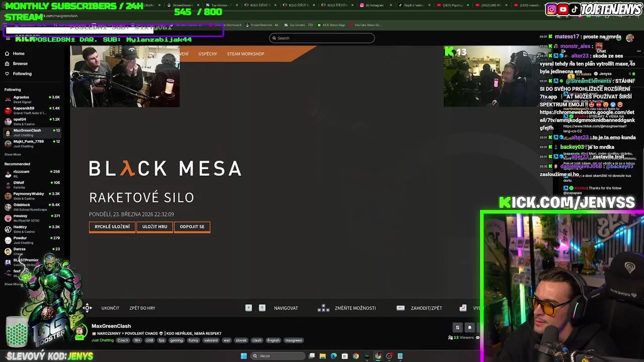
Task: Click ODPOJIT SE button
Action: [192, 227]
